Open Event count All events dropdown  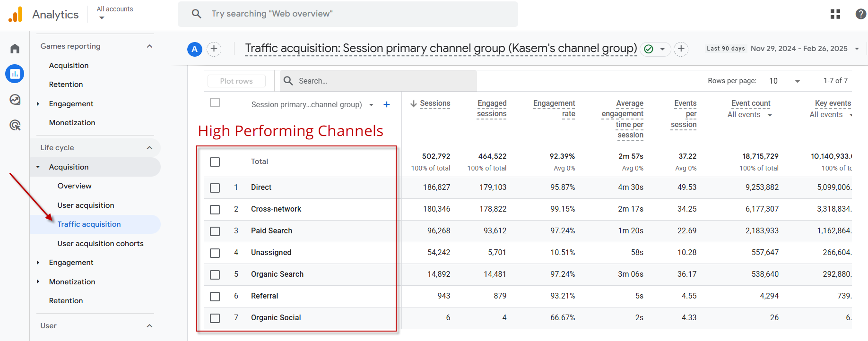point(770,115)
